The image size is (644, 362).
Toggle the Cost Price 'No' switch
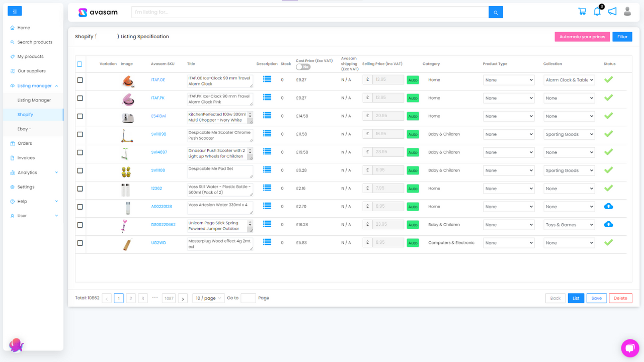(x=303, y=66)
